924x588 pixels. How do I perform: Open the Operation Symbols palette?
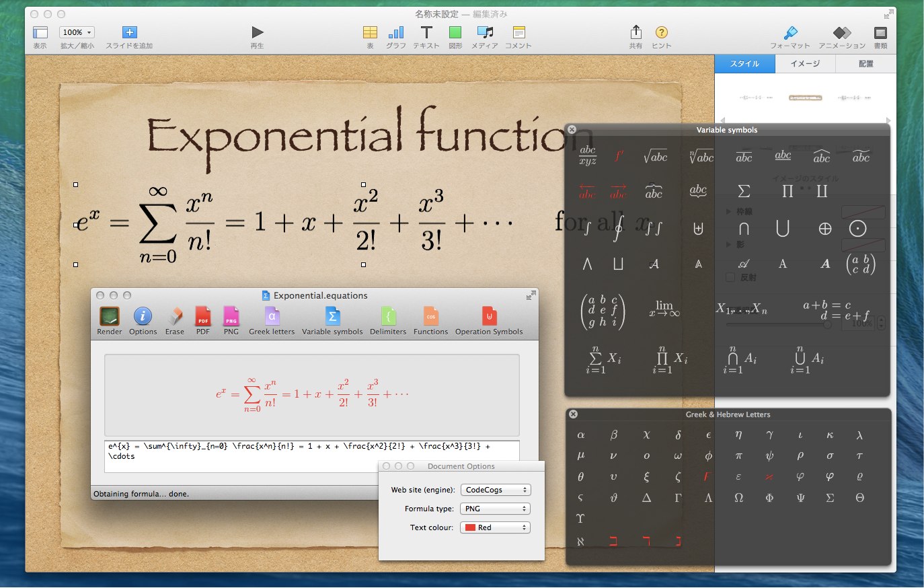[489, 317]
